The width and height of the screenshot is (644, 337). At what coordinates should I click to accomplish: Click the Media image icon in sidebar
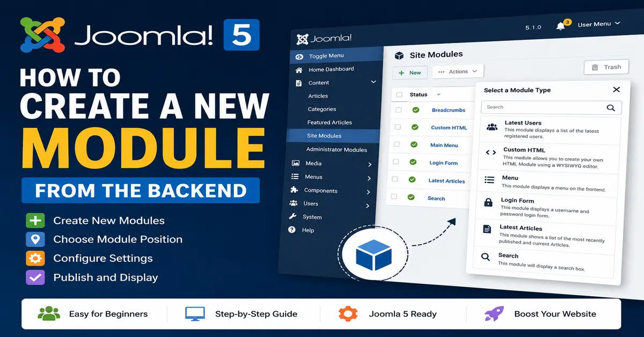coord(295,163)
